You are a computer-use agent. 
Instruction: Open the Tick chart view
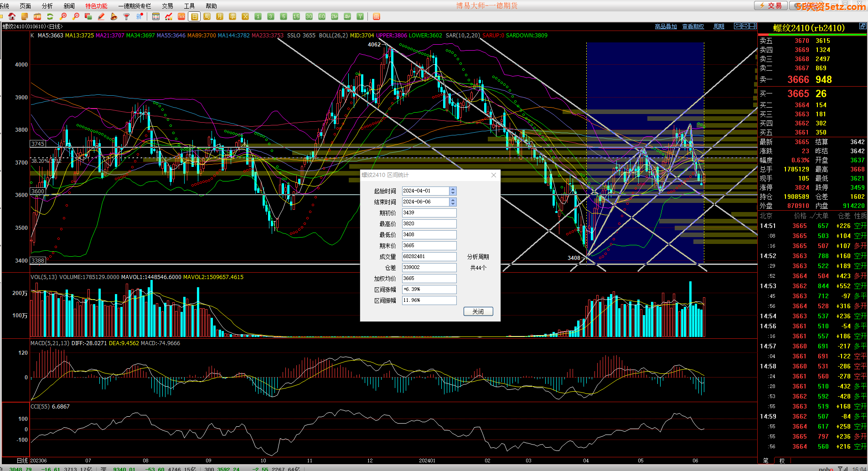point(181,16)
